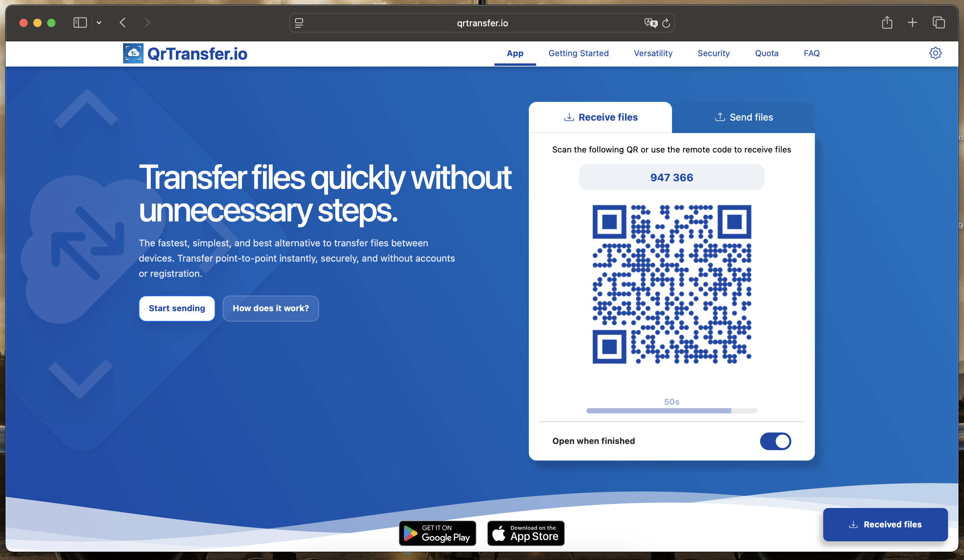Image resolution: width=964 pixels, height=560 pixels.
Task: Click the 50s countdown progress bar
Action: click(x=671, y=411)
